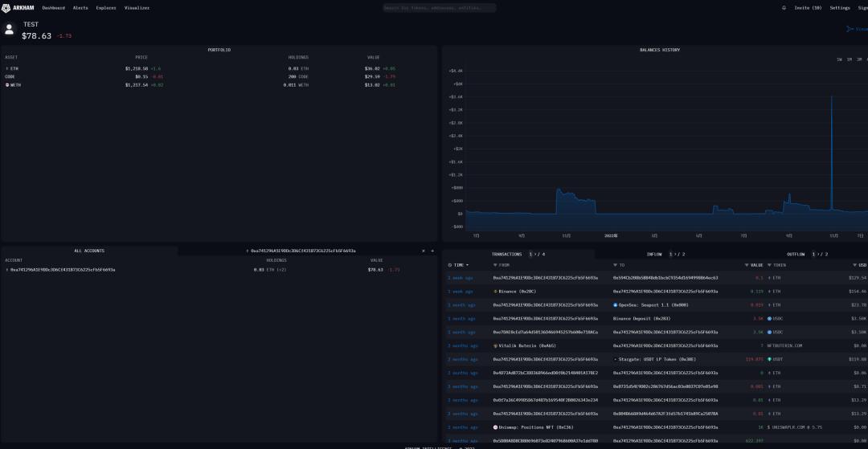Add a new account tab with plus
The image size is (868, 449).
[432, 251]
